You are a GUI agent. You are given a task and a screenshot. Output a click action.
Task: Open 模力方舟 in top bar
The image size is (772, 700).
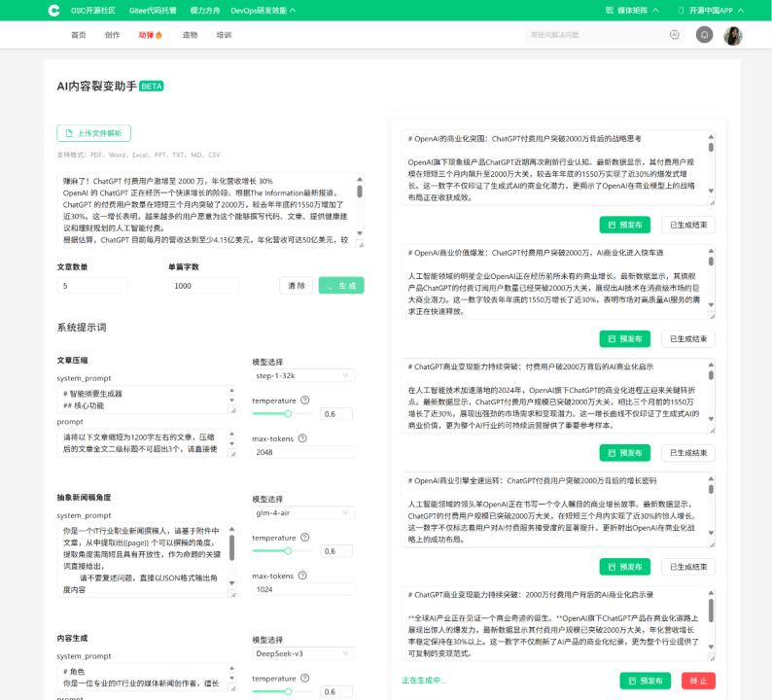[205, 11]
